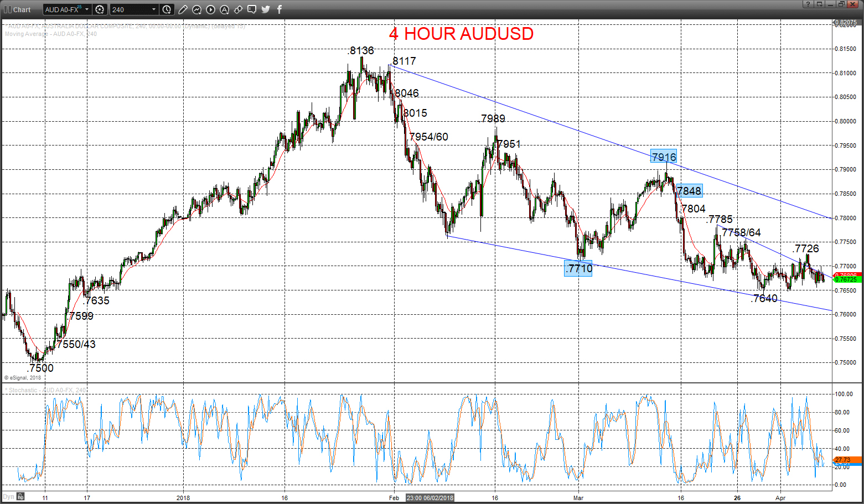The width and height of the screenshot is (864, 504).
Task: Open the window pop-out menu icon
Action: [819, 4]
